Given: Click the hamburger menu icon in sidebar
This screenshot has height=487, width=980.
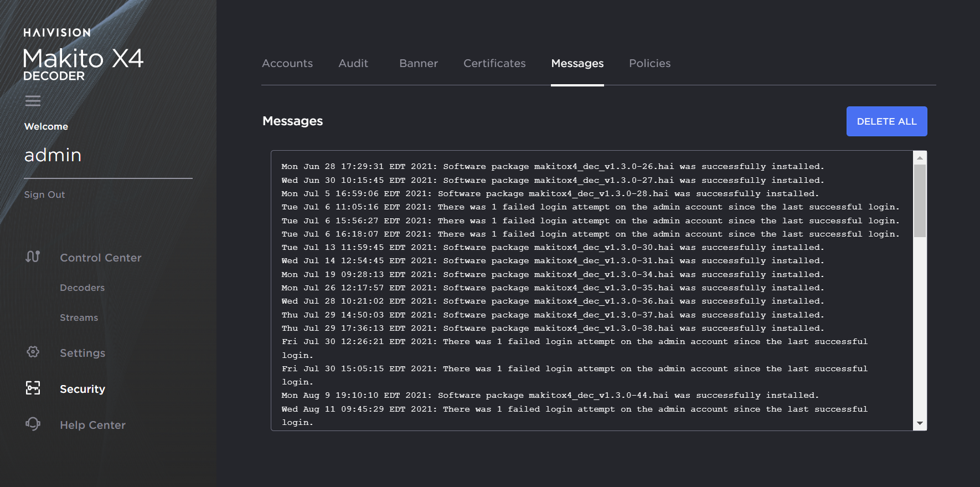Looking at the screenshot, I should [33, 101].
